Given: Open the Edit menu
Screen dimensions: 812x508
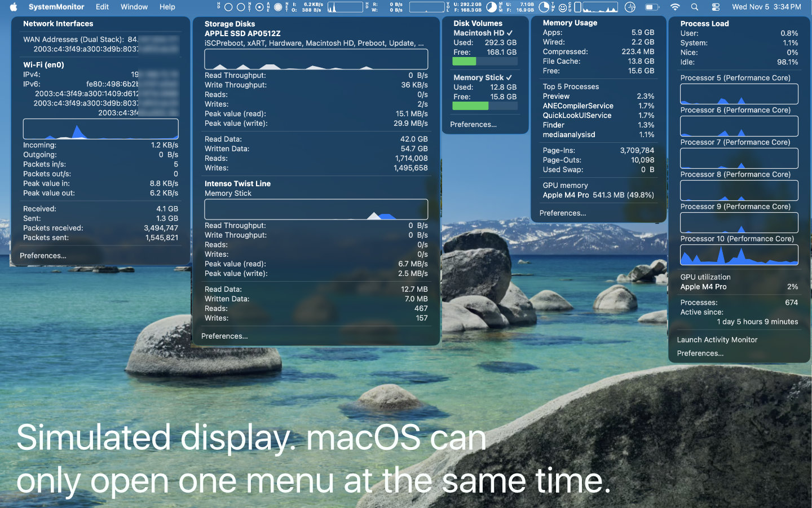Looking at the screenshot, I should (x=102, y=7).
